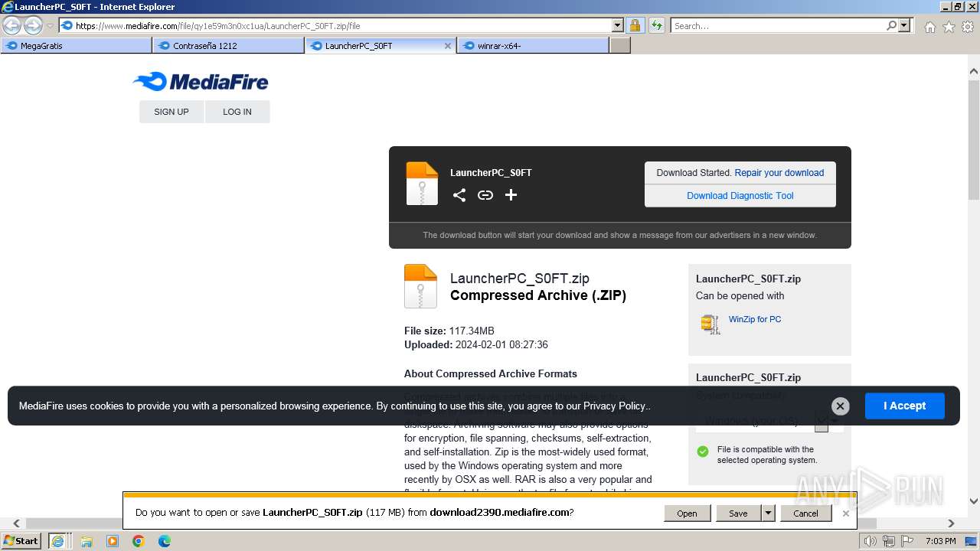Go forward with the browser Forward arrow
Image resolution: width=980 pixels, height=551 pixels.
click(x=33, y=26)
